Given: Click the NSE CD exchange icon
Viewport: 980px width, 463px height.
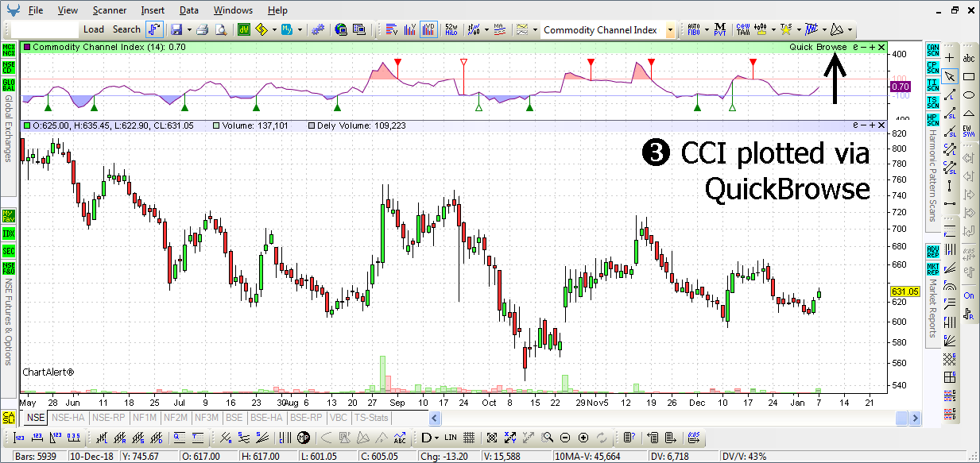Looking at the screenshot, I should [x=9, y=66].
